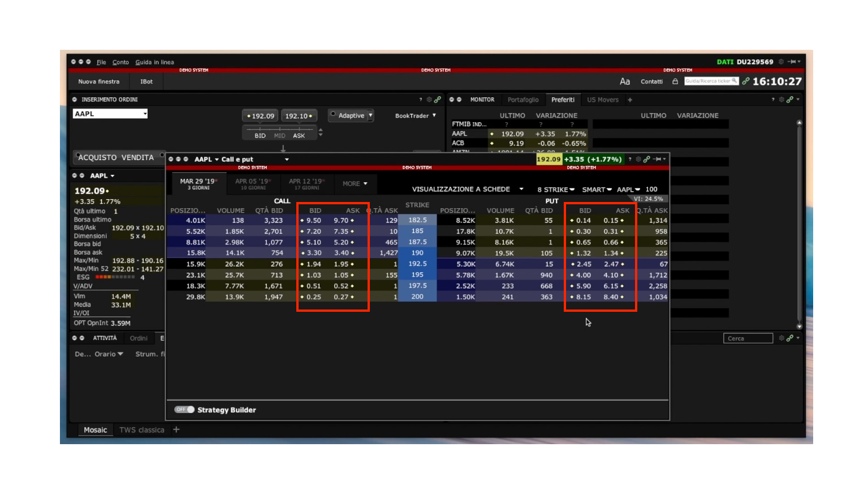Click Inserimento Ordini panel chain link icon
Viewport: 868px width, 490px height.
click(438, 100)
